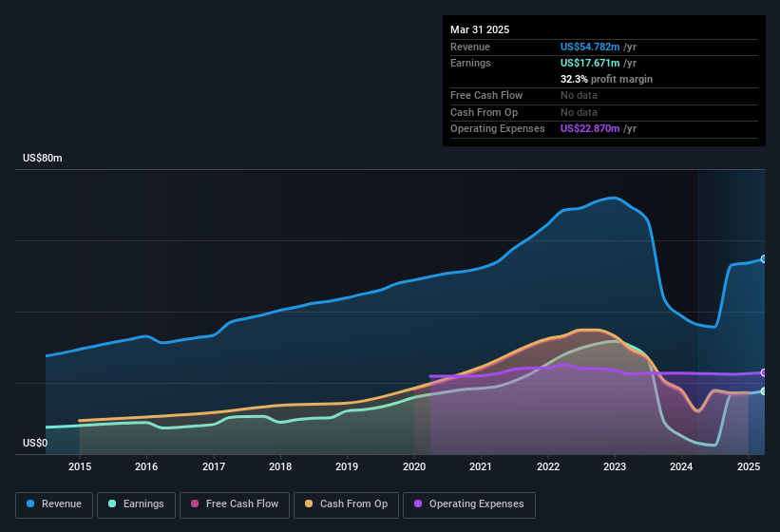Screen dimensions: 780x532
Task: Click the Earnings label in the tooltip
Action: click(x=470, y=63)
